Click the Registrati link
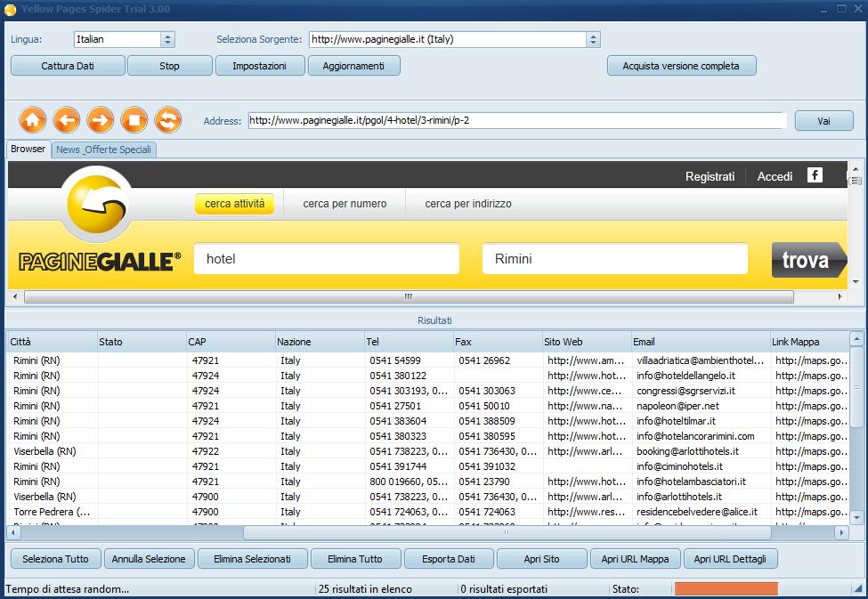Viewport: 868px width, 599px height. (710, 176)
